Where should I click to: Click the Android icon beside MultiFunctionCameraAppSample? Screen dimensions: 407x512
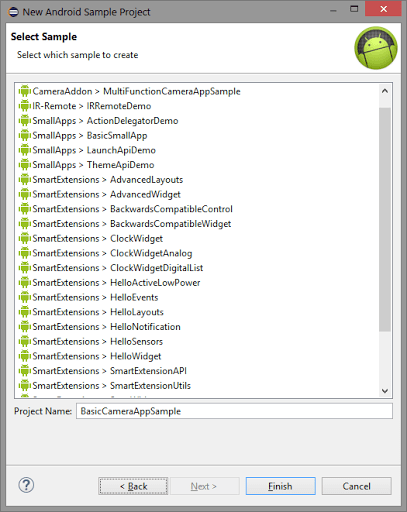(x=24, y=91)
